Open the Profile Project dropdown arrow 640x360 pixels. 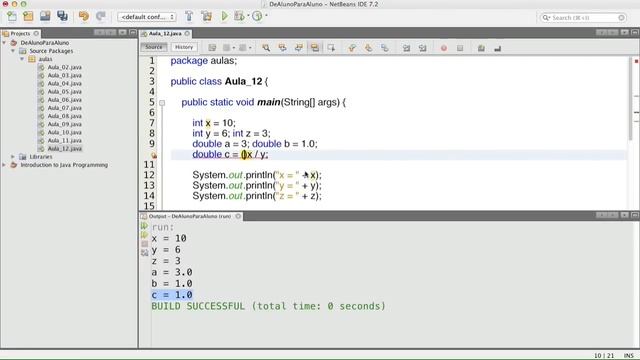point(267,16)
